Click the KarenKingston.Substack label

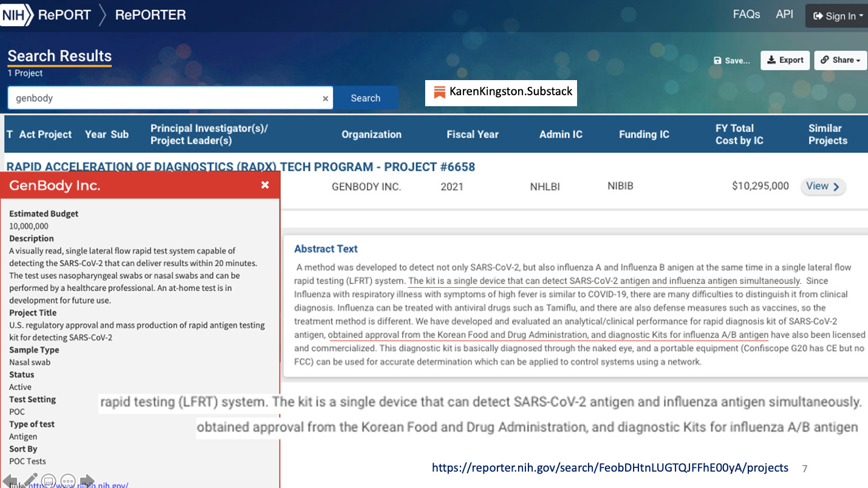502,92
